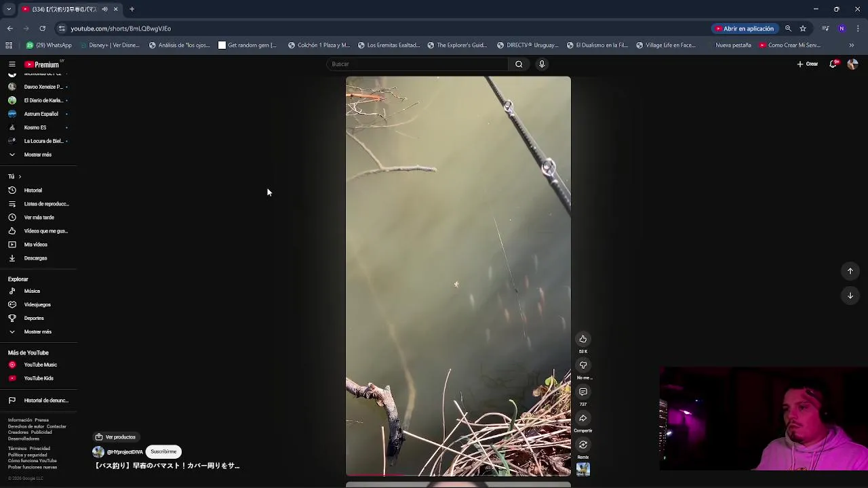Open Nueva pestaña bookmark

(x=728, y=45)
